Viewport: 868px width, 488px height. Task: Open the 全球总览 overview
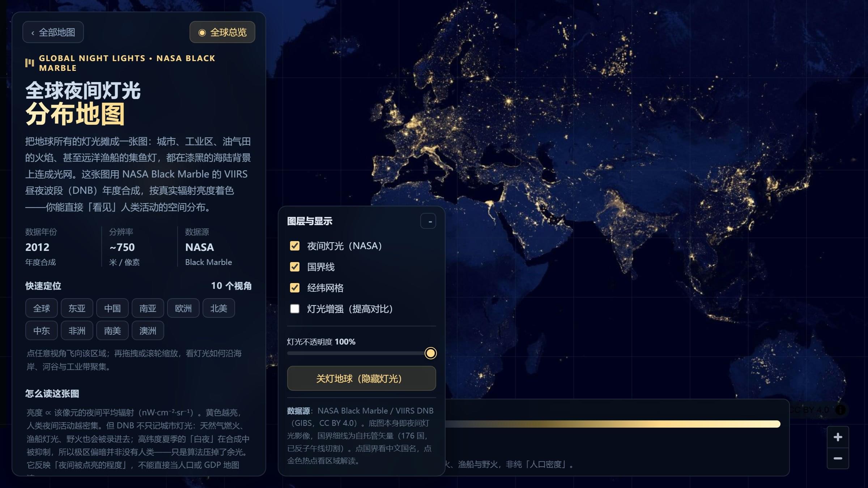click(222, 32)
